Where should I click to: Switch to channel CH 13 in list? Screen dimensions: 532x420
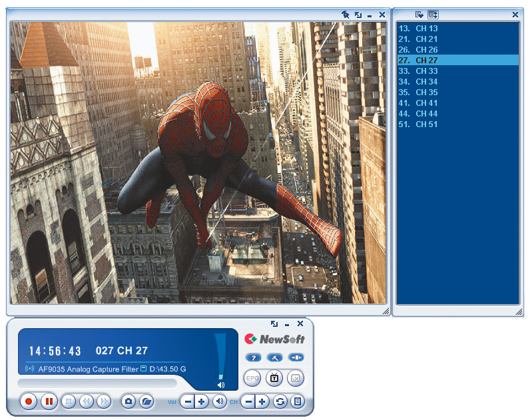coord(427,29)
